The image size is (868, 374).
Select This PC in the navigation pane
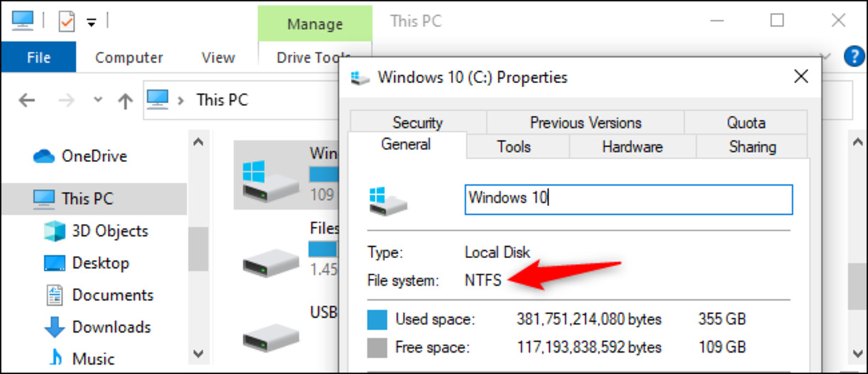[94, 198]
